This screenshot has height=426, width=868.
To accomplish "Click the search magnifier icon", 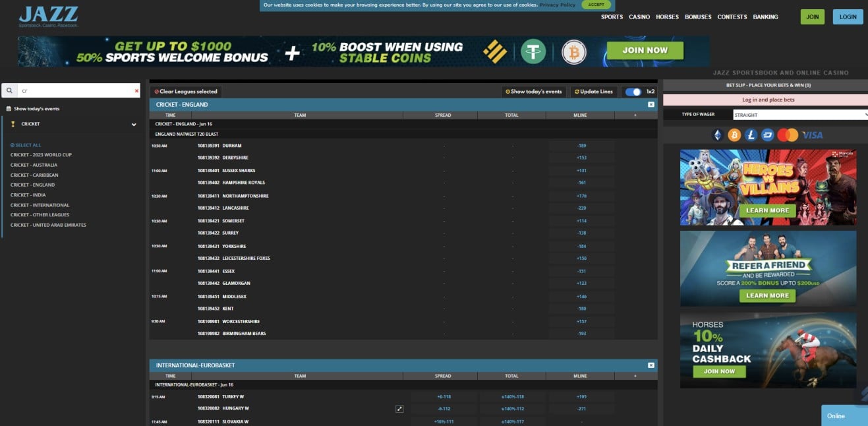I will 9,90.
